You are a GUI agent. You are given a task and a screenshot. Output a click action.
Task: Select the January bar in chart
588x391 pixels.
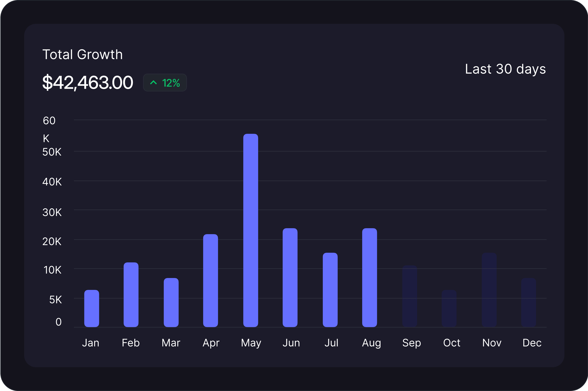click(x=91, y=308)
